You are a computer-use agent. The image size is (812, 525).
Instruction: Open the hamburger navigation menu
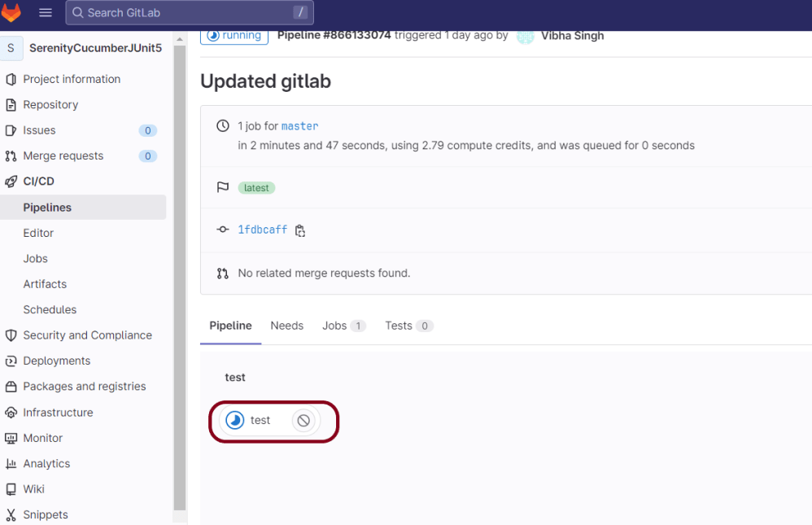46,13
